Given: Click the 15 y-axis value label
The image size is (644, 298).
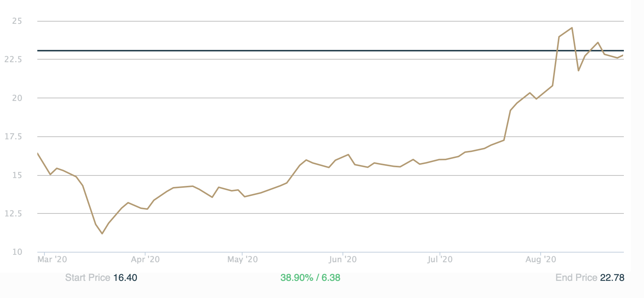Looking at the screenshot, I should [17, 175].
